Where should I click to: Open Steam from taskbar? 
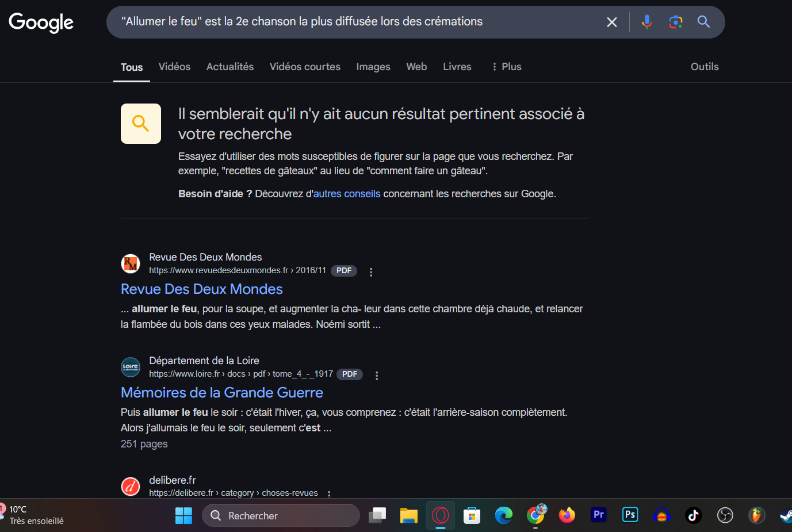[786, 515]
